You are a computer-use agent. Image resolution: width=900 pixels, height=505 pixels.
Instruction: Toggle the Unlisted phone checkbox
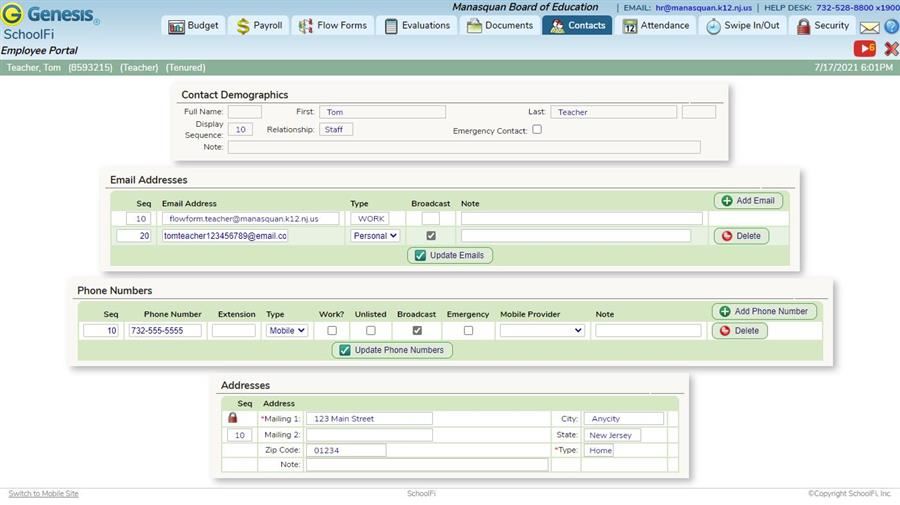(371, 331)
